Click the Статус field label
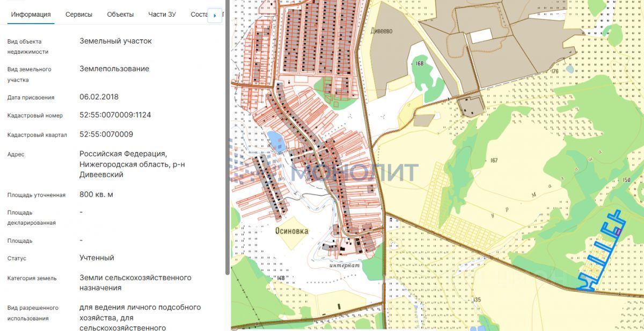Image resolution: width=644 pixels, height=331 pixels. coord(17,258)
